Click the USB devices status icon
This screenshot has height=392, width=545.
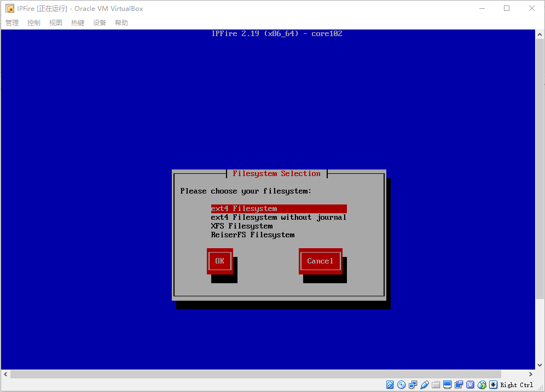pyautogui.click(x=425, y=385)
